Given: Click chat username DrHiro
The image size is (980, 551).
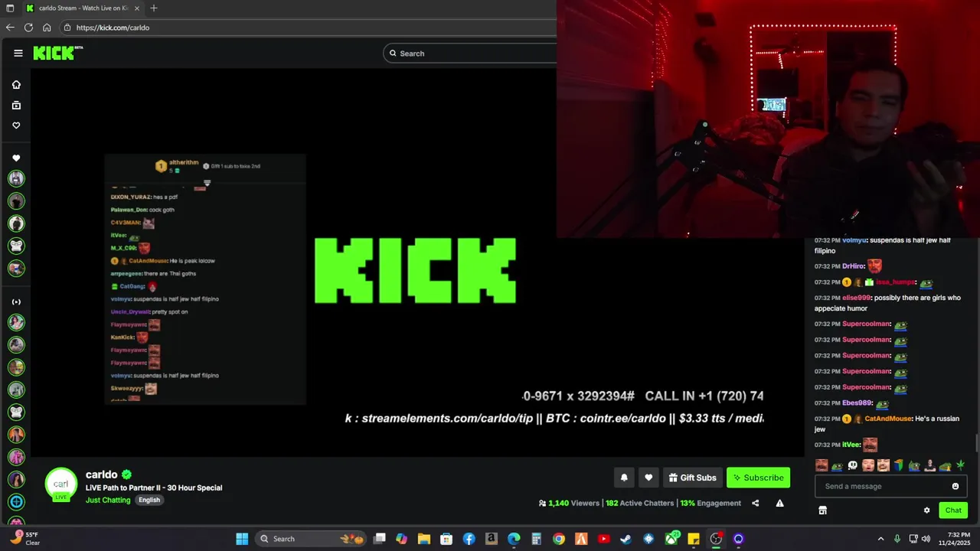Looking at the screenshot, I should [853, 266].
